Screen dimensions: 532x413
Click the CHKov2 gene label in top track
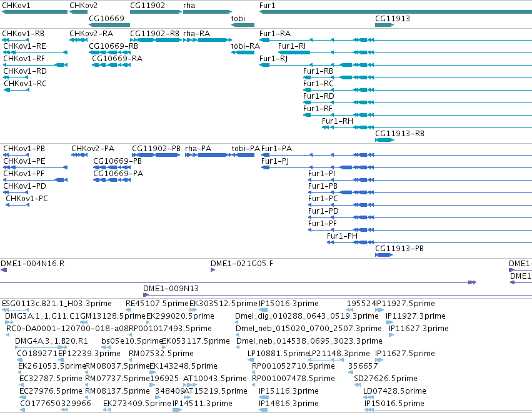[x=84, y=6]
